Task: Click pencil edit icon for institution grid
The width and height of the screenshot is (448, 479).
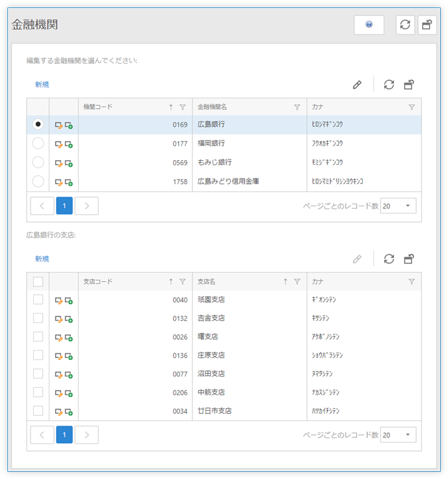Action: click(x=357, y=85)
